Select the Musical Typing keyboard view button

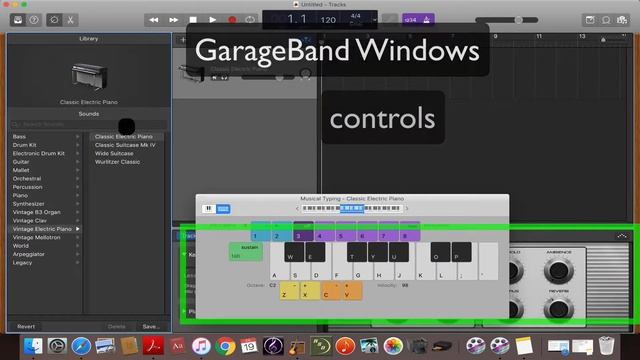(x=223, y=209)
